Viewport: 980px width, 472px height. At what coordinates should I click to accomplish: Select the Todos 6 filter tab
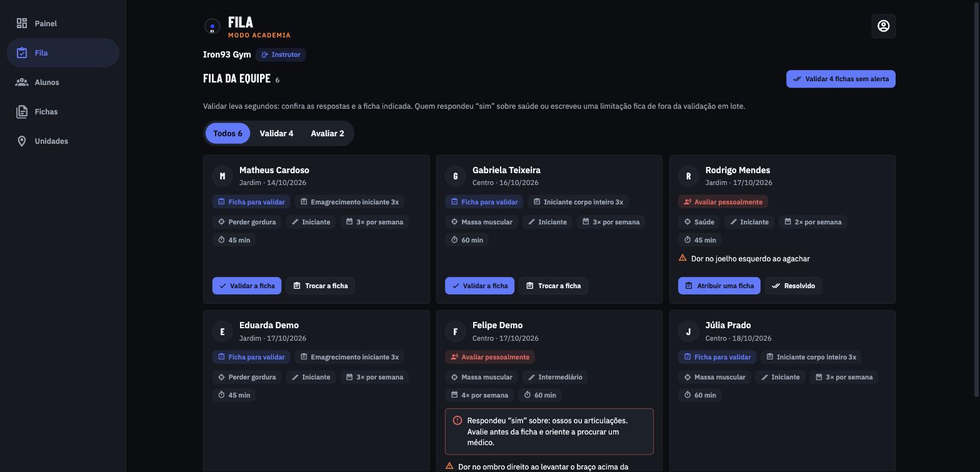(x=227, y=133)
